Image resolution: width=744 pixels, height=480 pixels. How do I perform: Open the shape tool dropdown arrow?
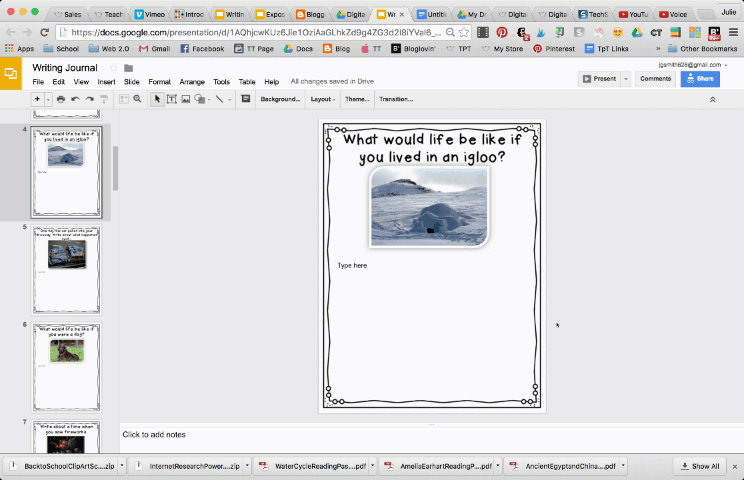coord(209,100)
